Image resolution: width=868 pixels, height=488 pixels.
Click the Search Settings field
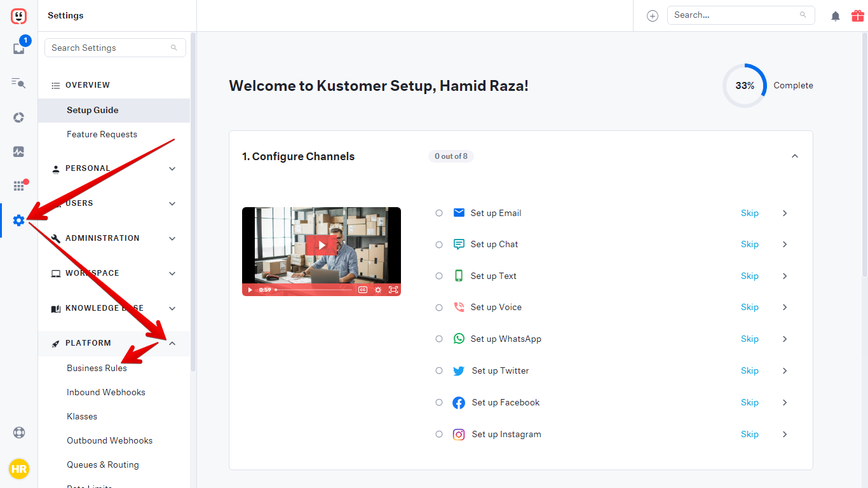click(115, 48)
